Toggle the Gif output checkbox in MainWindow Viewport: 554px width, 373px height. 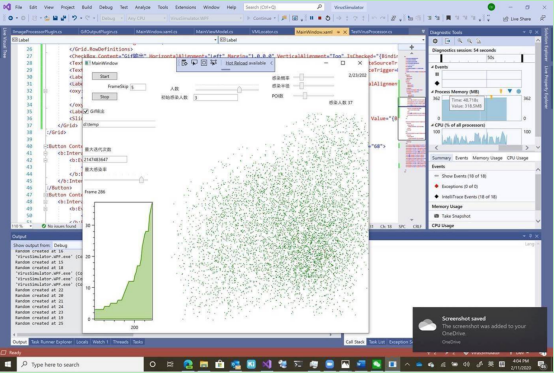[x=86, y=111]
